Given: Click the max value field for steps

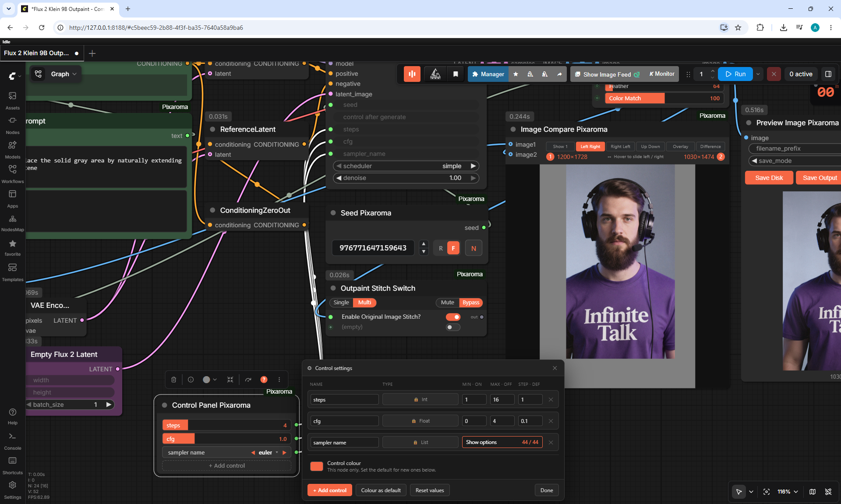Looking at the screenshot, I should pos(502,400).
